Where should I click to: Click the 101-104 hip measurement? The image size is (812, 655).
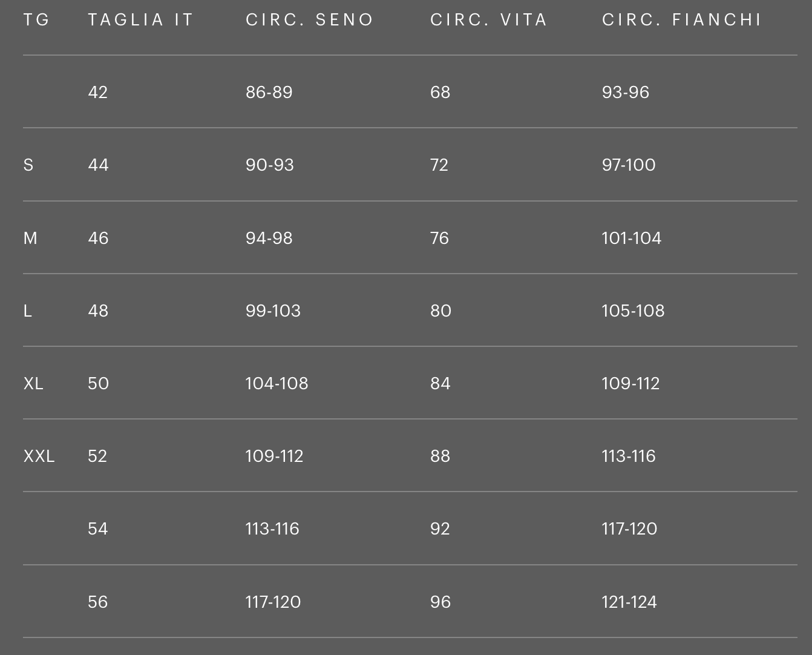pyautogui.click(x=631, y=239)
